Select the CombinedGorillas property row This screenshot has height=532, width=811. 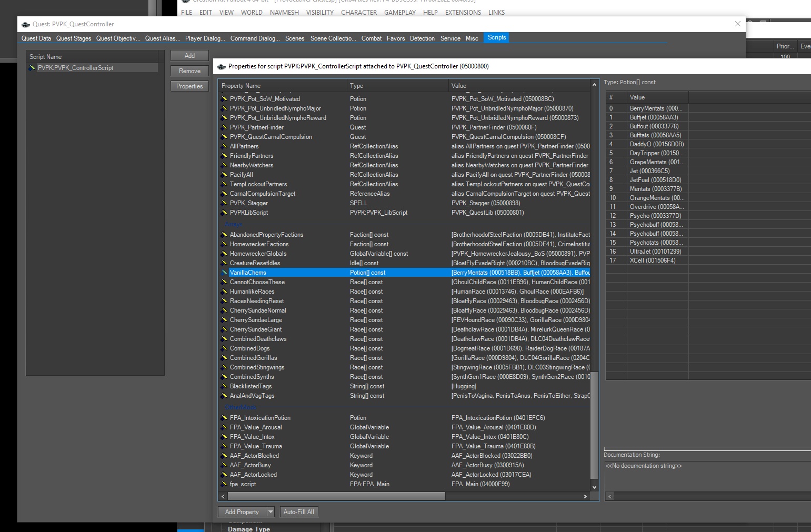tap(405, 358)
